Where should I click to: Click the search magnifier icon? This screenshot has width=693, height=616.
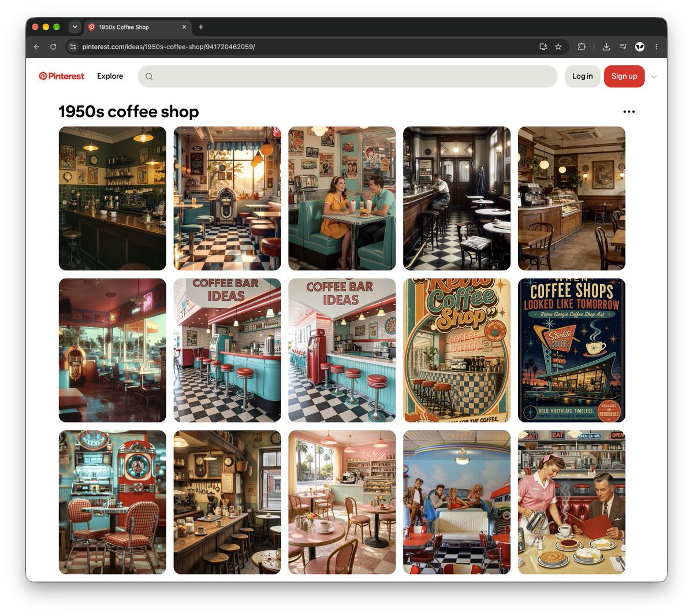[149, 76]
